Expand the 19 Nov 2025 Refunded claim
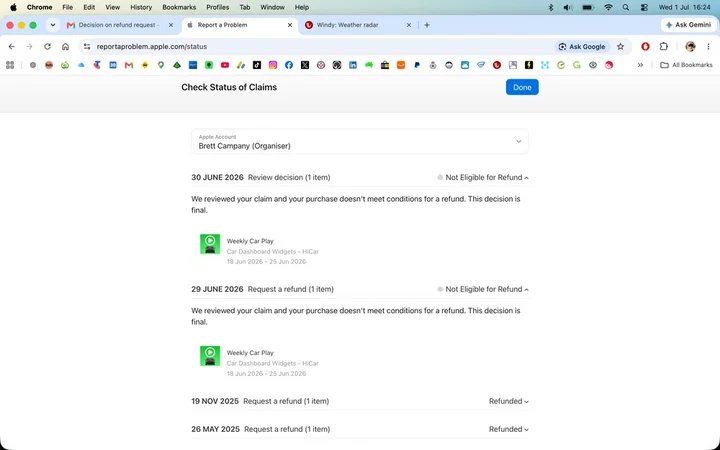 (x=526, y=401)
